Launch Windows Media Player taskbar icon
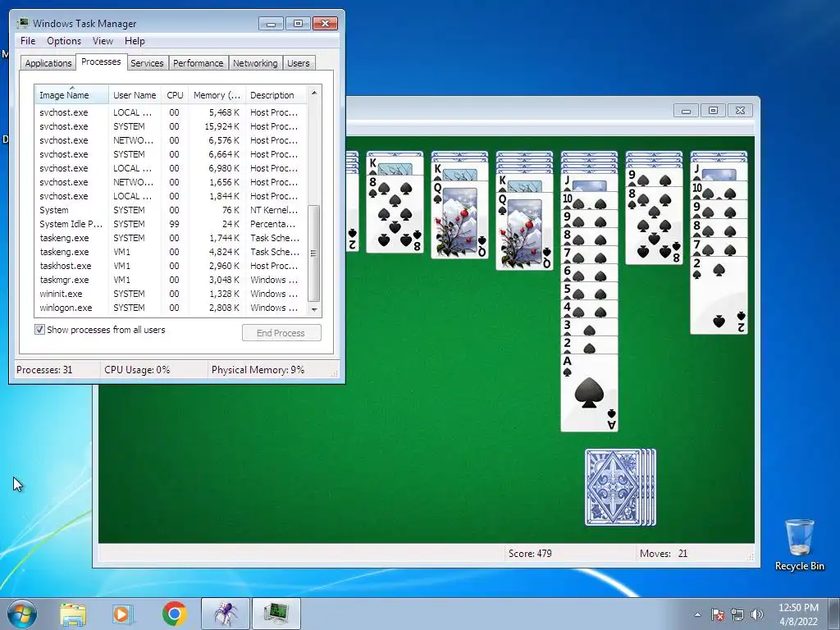This screenshot has width=840, height=630. click(x=122, y=614)
